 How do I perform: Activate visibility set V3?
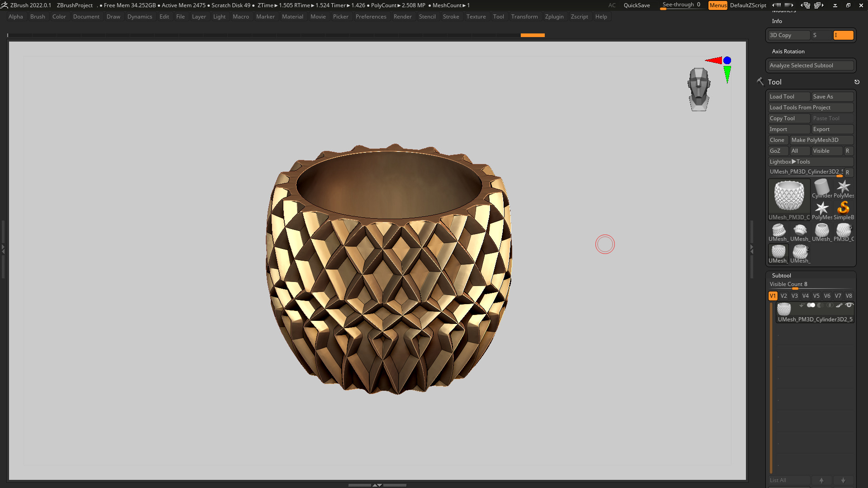click(794, 296)
